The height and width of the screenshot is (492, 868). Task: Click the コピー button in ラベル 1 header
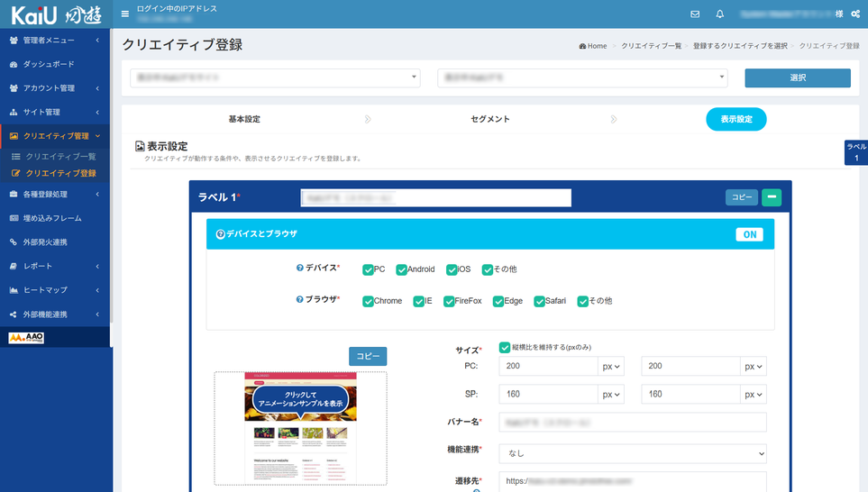pyautogui.click(x=742, y=197)
